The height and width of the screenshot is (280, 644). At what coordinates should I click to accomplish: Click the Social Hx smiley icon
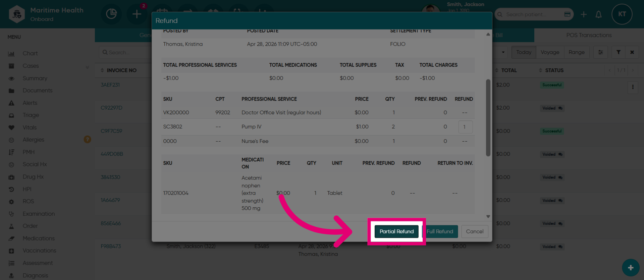coord(11,164)
